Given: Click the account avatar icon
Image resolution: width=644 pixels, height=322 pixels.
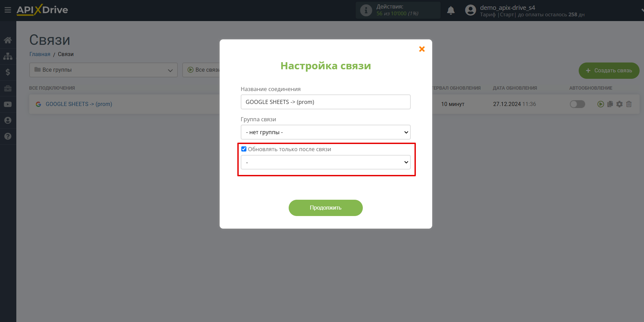Looking at the screenshot, I should pyautogui.click(x=471, y=10).
